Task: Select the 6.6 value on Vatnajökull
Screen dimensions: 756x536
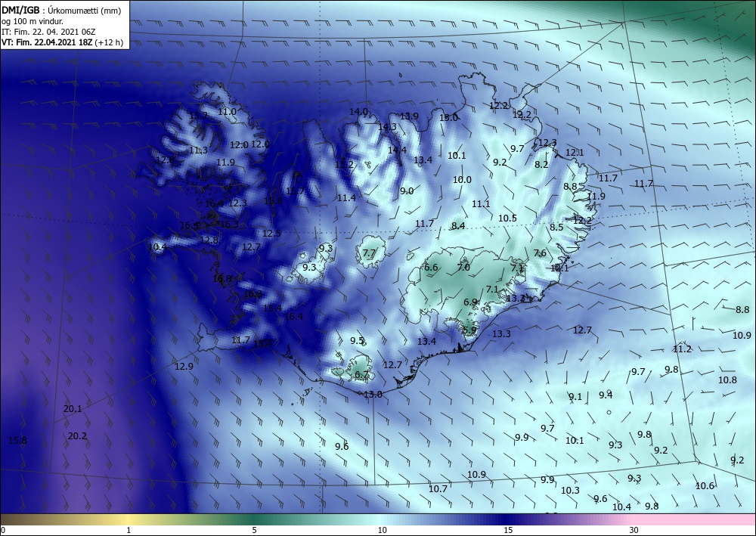Action: coord(431,268)
